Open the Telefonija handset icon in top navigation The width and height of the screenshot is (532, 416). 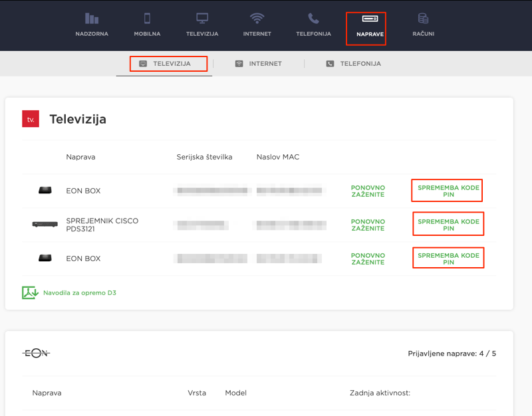pos(313,19)
